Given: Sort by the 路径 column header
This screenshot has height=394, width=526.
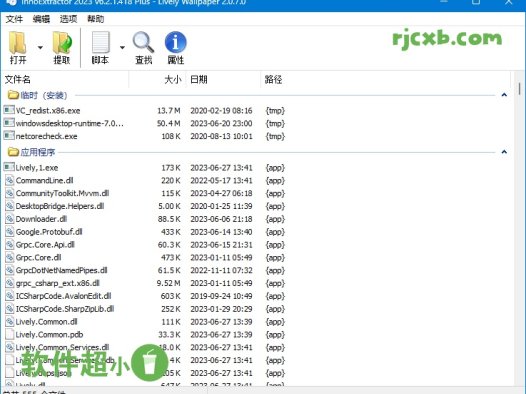Looking at the screenshot, I should 385,79.
